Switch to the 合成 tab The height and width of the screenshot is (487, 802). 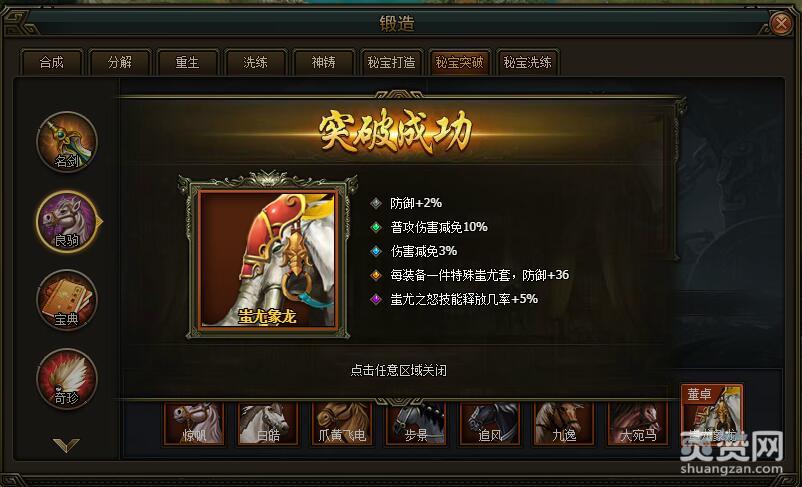[x=52, y=62]
